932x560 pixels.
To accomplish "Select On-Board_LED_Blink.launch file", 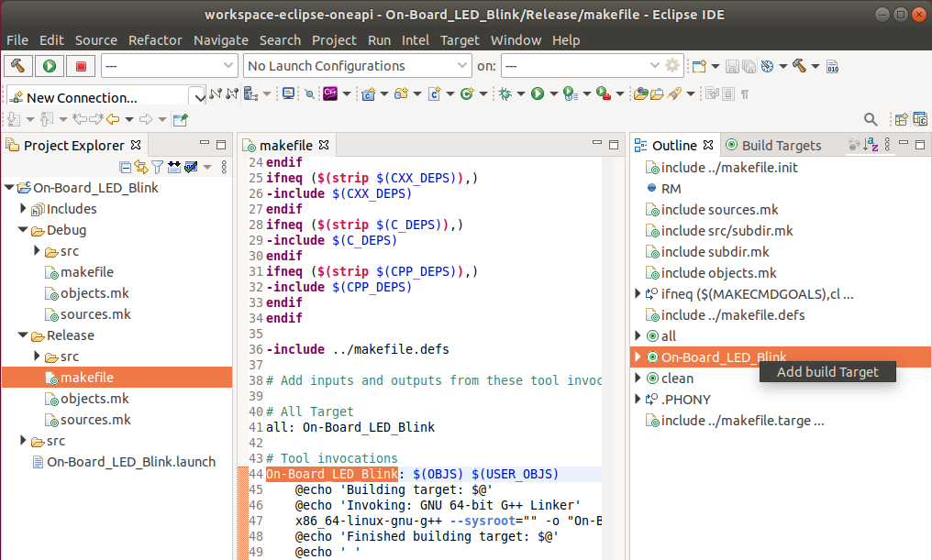I will pos(131,462).
